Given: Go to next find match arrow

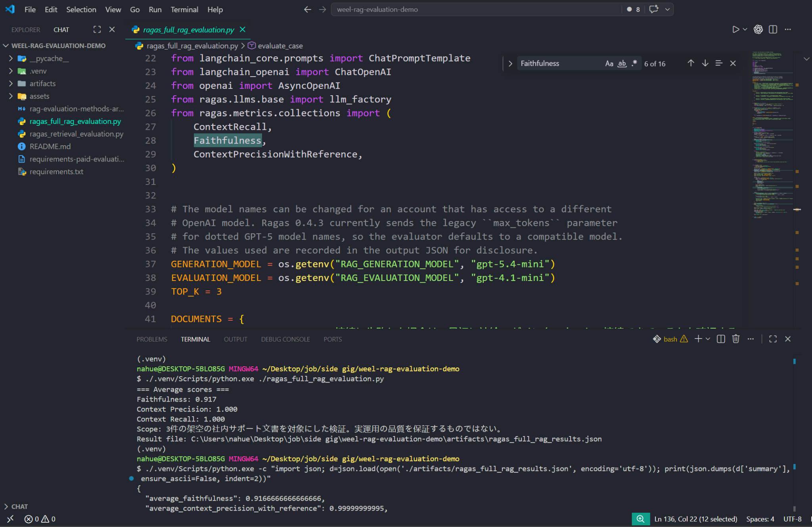Looking at the screenshot, I should (x=705, y=63).
